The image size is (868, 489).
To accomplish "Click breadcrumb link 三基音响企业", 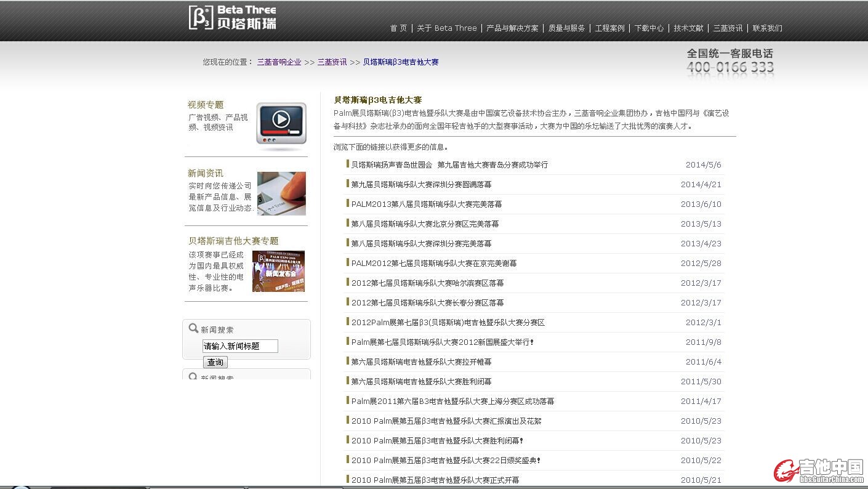I will [x=279, y=62].
